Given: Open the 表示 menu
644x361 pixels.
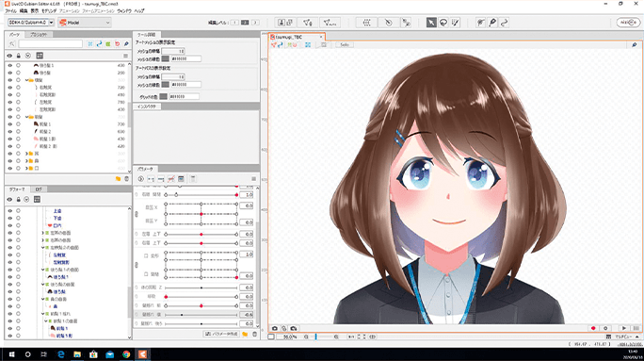Looking at the screenshot, I should (x=35, y=11).
